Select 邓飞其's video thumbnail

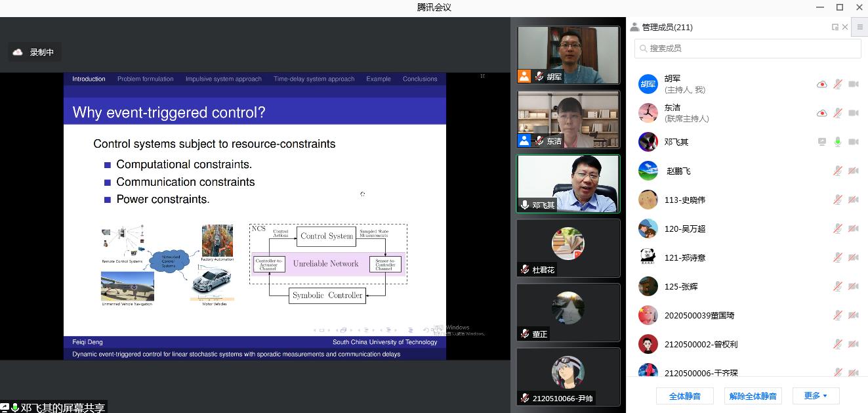pos(568,184)
